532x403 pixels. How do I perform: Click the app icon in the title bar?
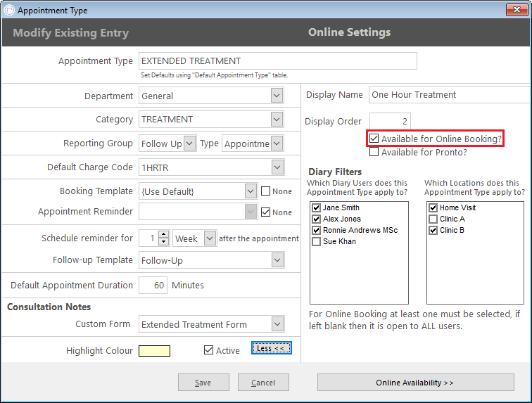(9, 10)
